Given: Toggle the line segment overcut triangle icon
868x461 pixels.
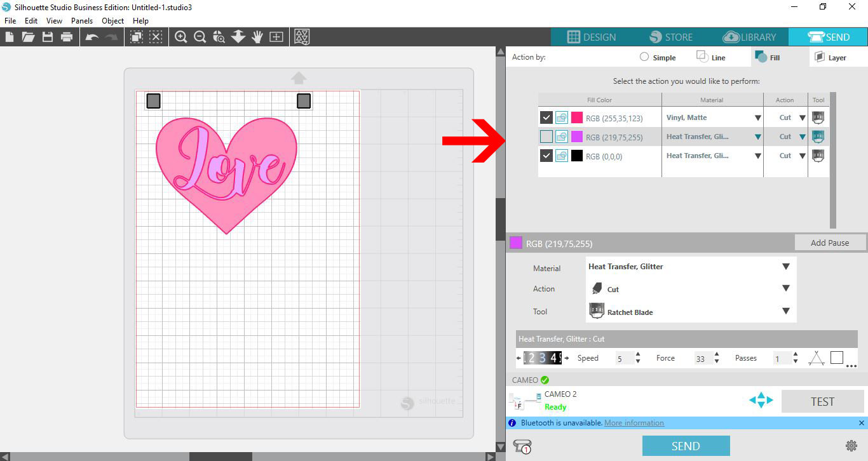Looking at the screenshot, I should click(x=817, y=358).
